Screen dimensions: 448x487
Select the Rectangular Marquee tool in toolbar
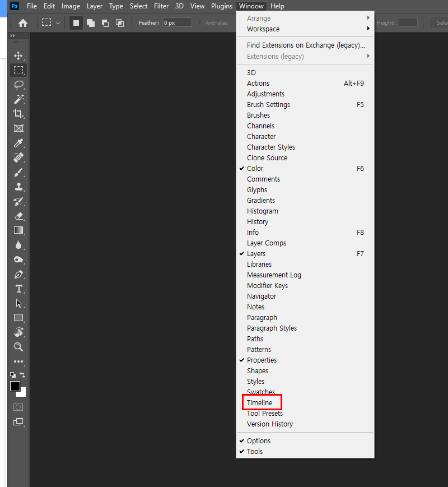coord(18,70)
